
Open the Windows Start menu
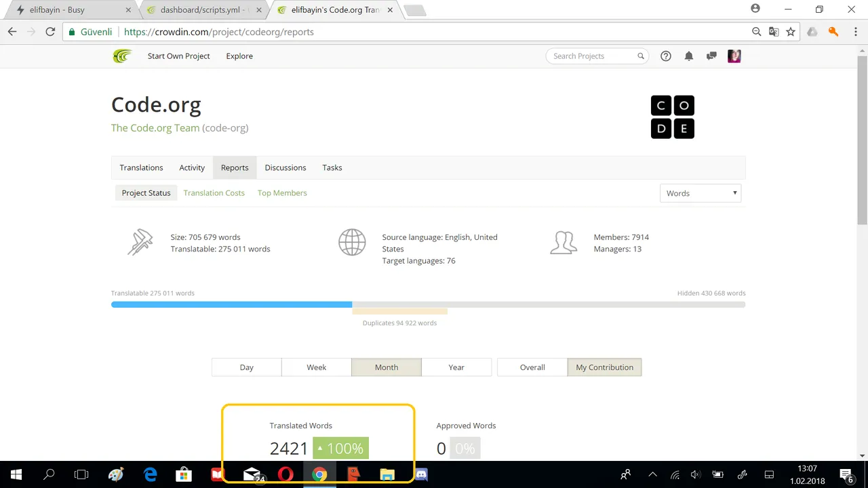click(16, 474)
